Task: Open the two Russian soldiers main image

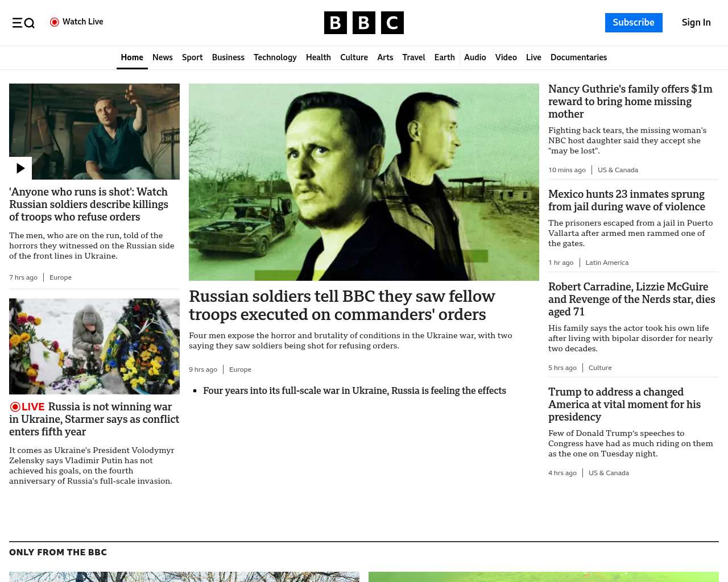Action: [x=364, y=182]
